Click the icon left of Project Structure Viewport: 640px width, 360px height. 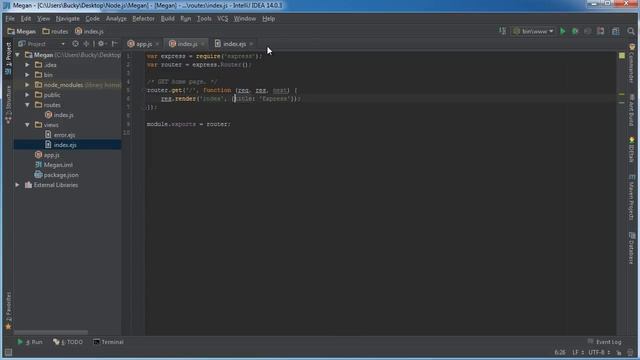point(600,31)
